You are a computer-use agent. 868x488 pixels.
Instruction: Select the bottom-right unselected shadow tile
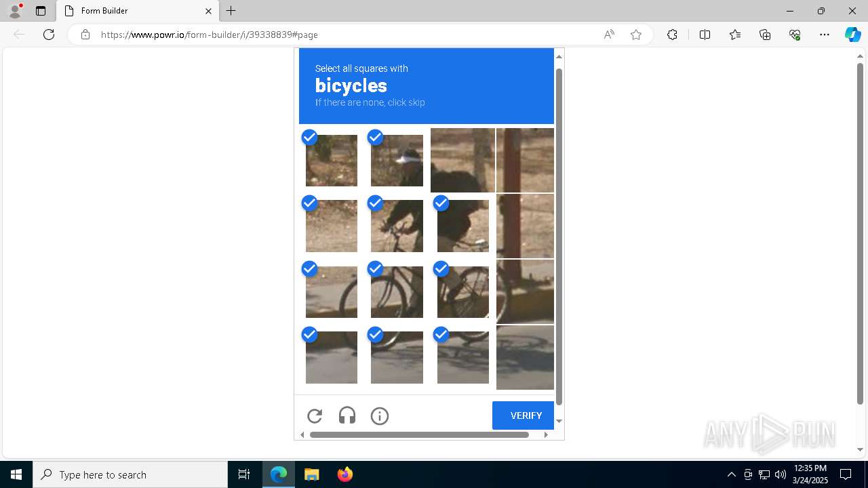525,357
